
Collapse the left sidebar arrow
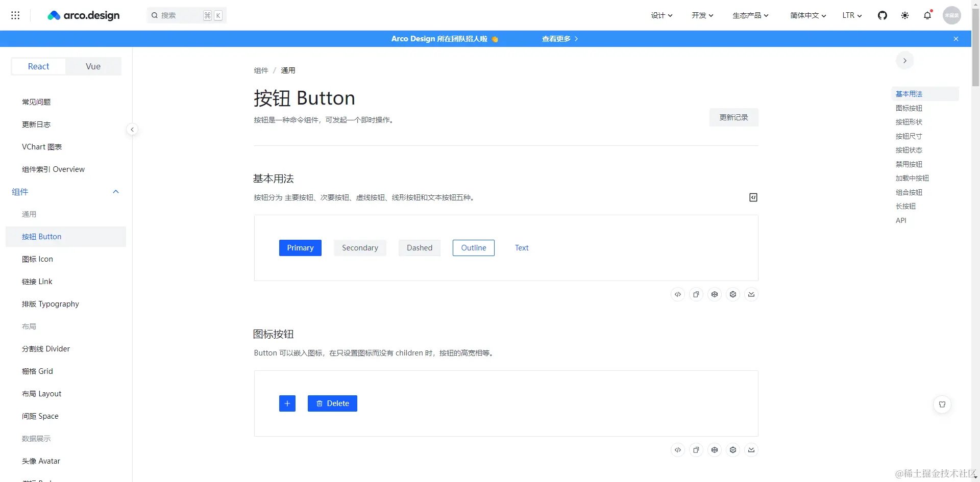(x=132, y=130)
